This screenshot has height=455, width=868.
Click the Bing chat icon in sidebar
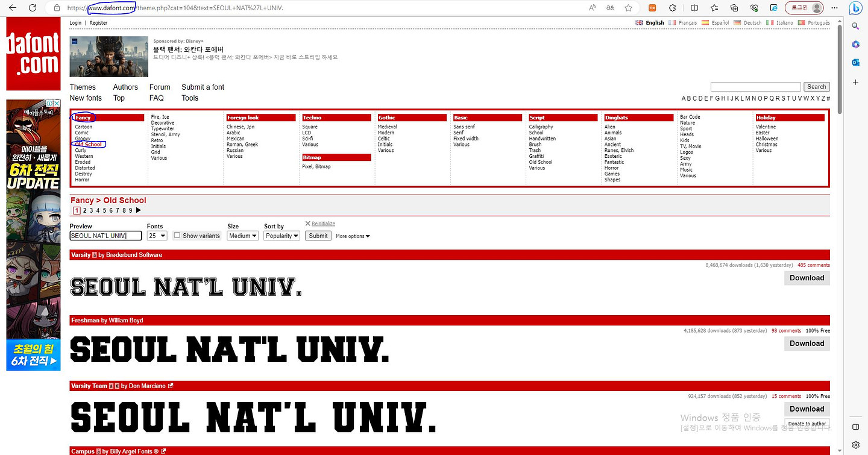click(x=855, y=8)
